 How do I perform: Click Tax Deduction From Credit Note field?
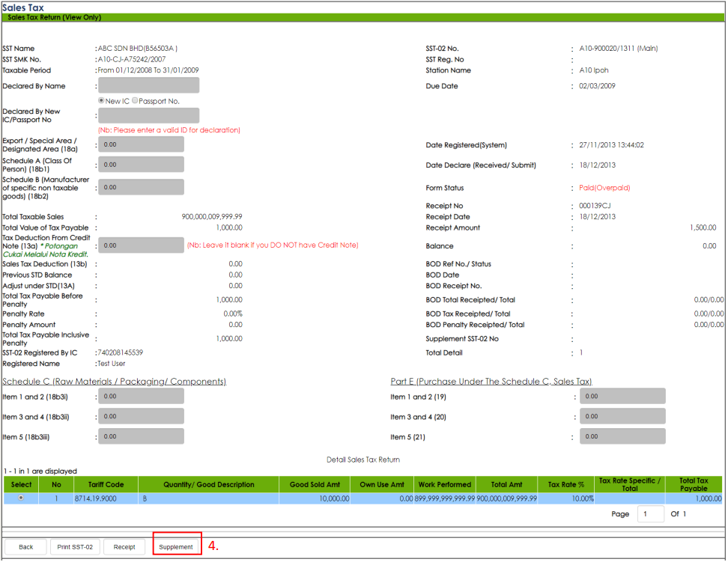141,245
